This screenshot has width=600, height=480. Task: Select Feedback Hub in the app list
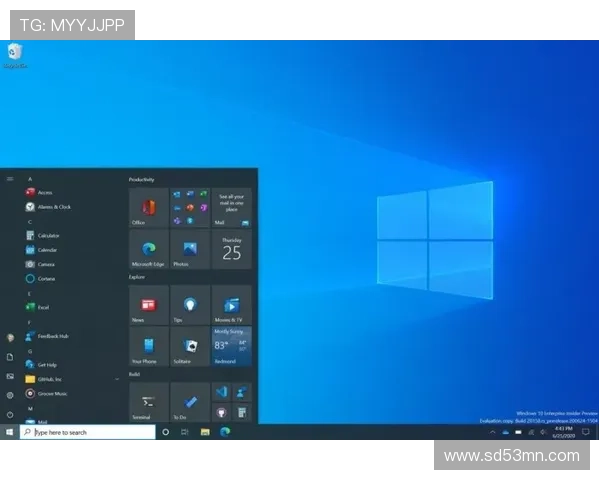pos(52,336)
